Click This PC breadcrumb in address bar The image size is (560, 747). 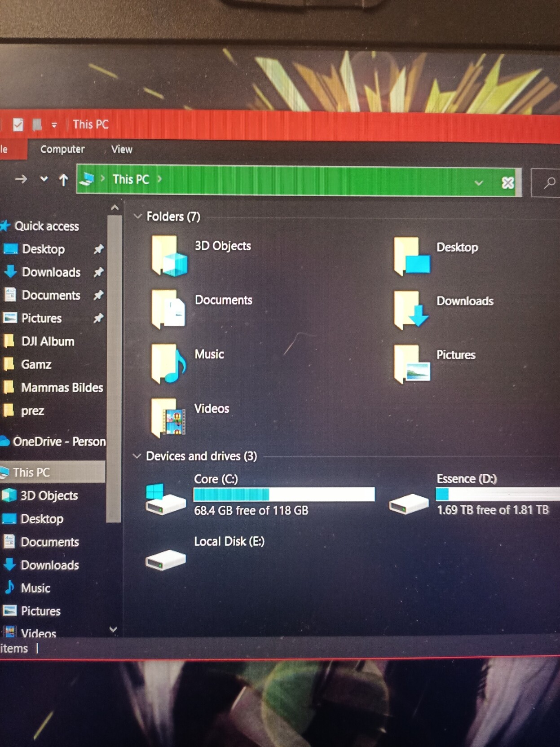click(131, 179)
